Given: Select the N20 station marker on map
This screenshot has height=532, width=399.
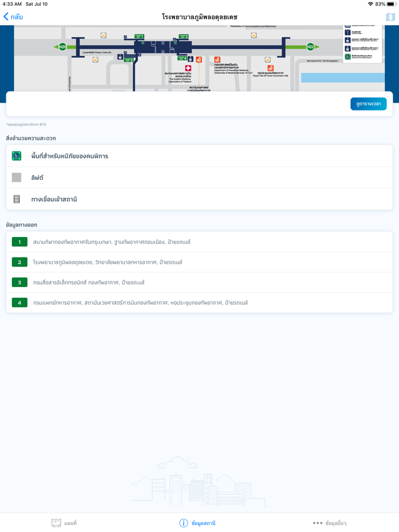Looking at the screenshot, I should (x=63, y=47).
